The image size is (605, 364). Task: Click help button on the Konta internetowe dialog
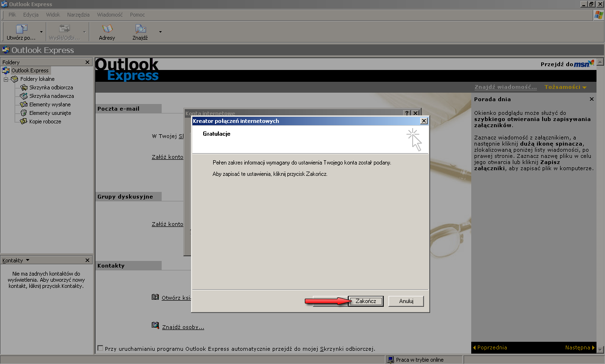click(x=407, y=113)
